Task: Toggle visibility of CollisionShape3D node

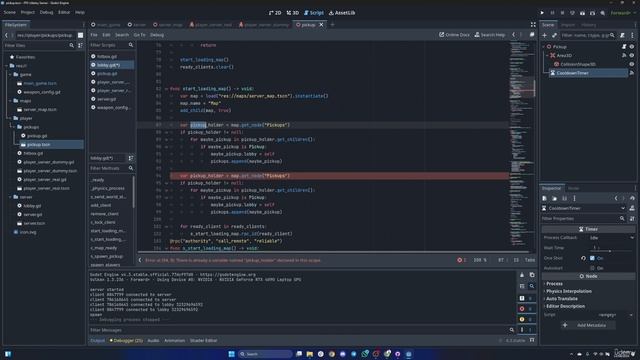Action: 632,64
